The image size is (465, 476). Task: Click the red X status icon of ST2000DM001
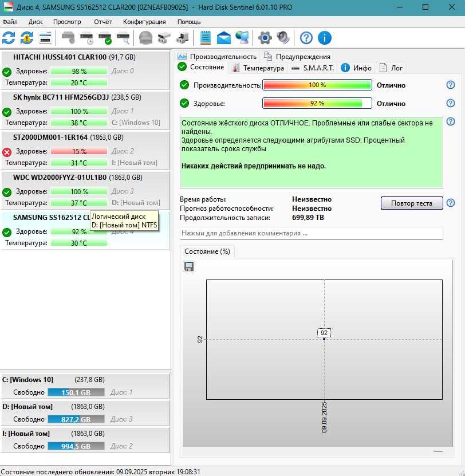(7, 152)
